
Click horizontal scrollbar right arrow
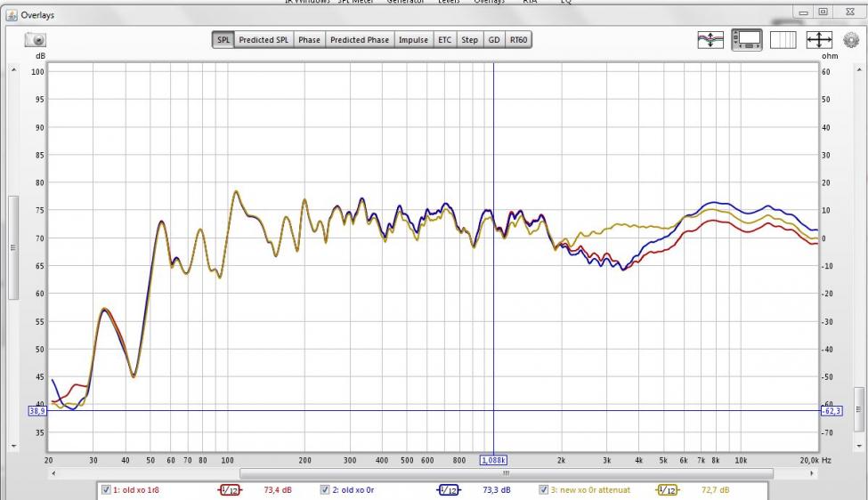pos(812,473)
